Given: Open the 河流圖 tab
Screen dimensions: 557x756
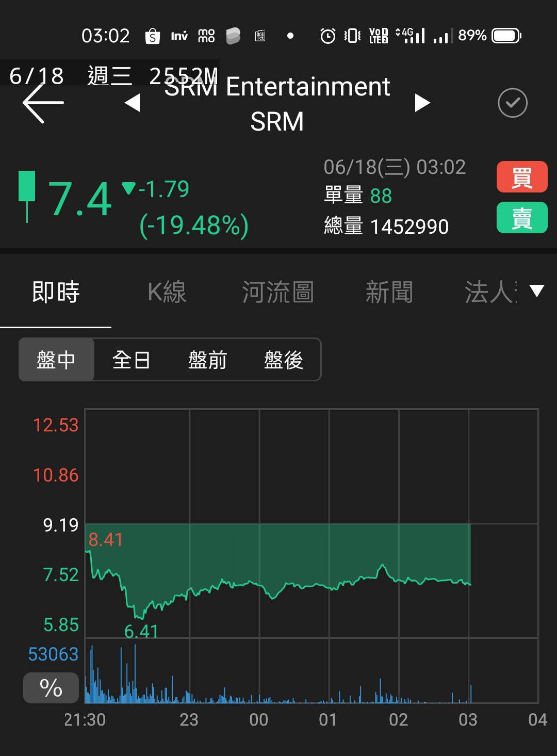Looking at the screenshot, I should click(x=278, y=292).
